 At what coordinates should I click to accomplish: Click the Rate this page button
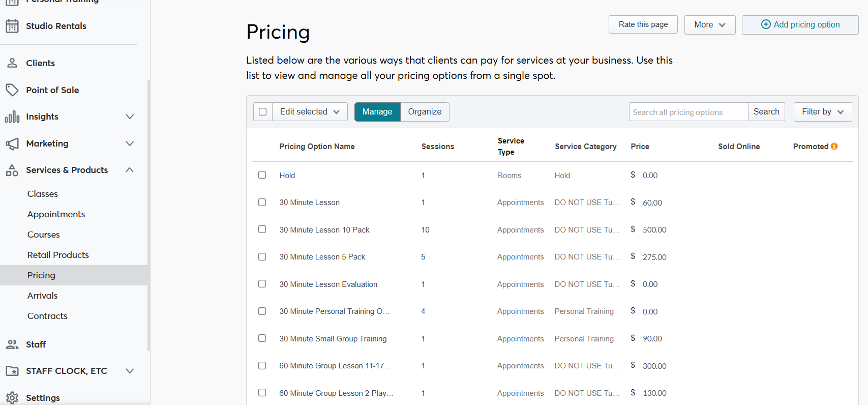pos(643,24)
